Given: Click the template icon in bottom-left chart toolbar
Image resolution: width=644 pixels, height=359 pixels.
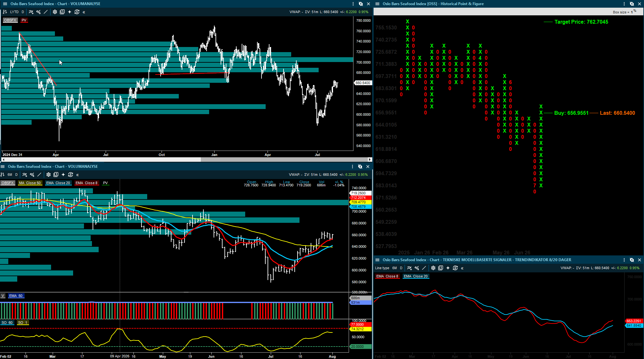Looking at the screenshot, I should click(x=56, y=175).
